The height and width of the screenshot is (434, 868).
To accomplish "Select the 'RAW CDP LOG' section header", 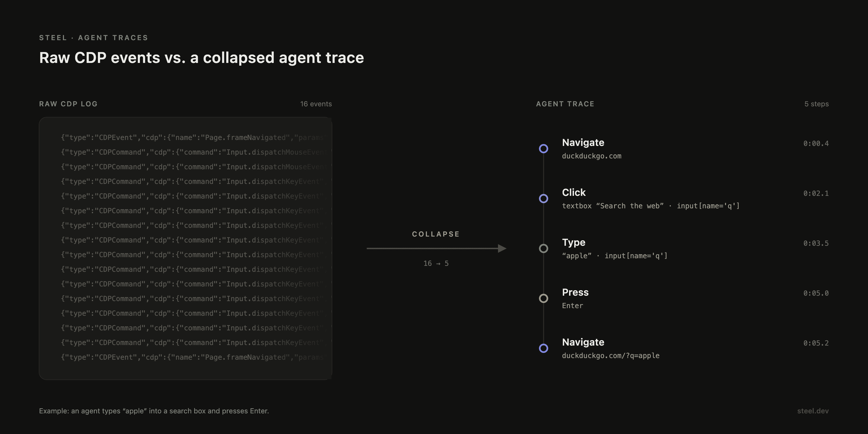I will [x=68, y=104].
